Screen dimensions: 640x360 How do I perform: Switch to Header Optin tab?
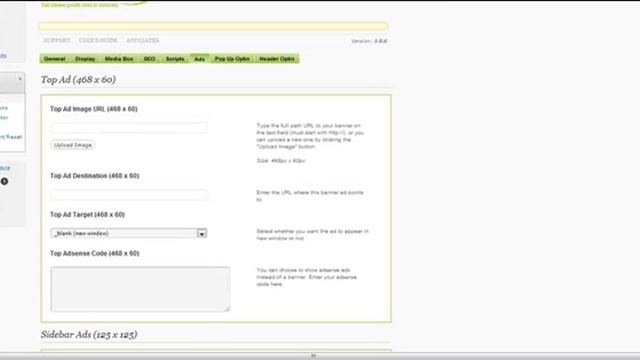tap(277, 59)
